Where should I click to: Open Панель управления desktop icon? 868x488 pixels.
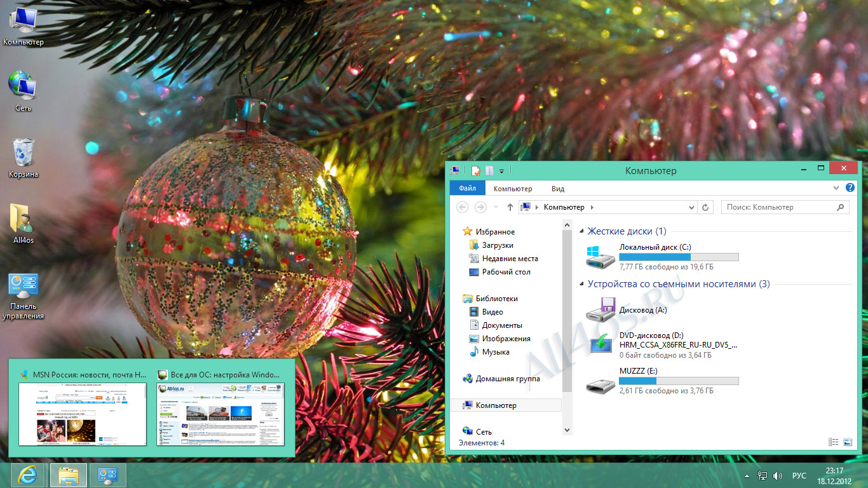tap(23, 296)
